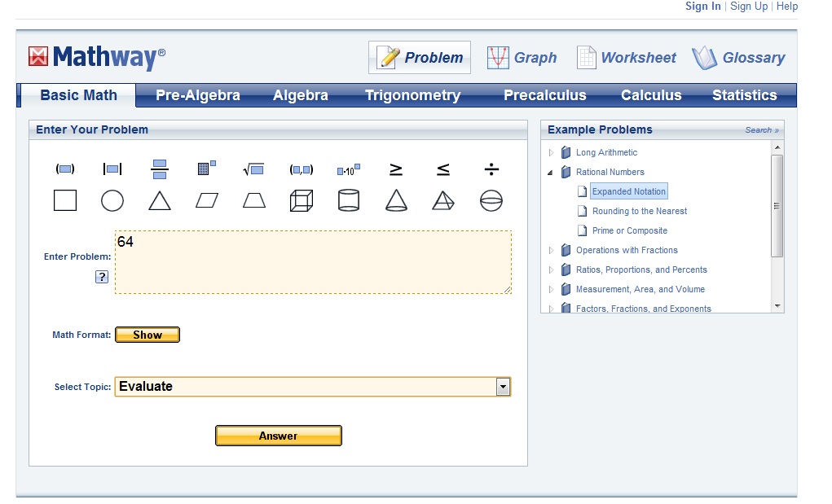Select the Rational Numbers tree label
The image size is (832, 504).
pos(610,173)
